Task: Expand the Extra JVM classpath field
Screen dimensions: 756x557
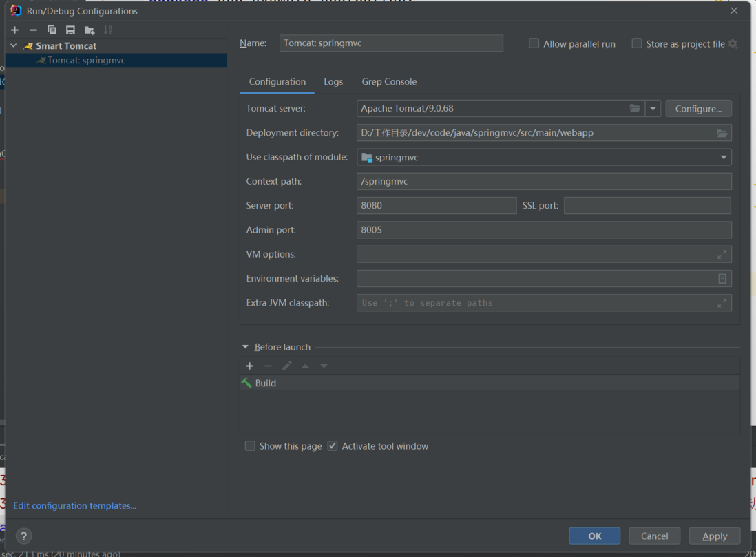Action: pyautogui.click(x=722, y=303)
